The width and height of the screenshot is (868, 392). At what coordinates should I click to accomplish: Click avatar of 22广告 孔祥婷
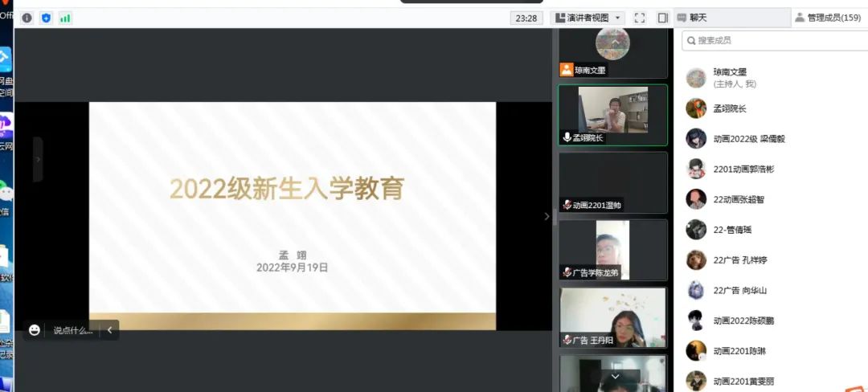(696, 259)
